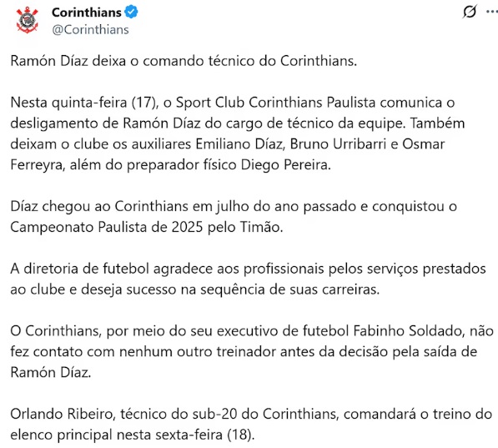Open the Corinthians crest profile avatar

27,21
